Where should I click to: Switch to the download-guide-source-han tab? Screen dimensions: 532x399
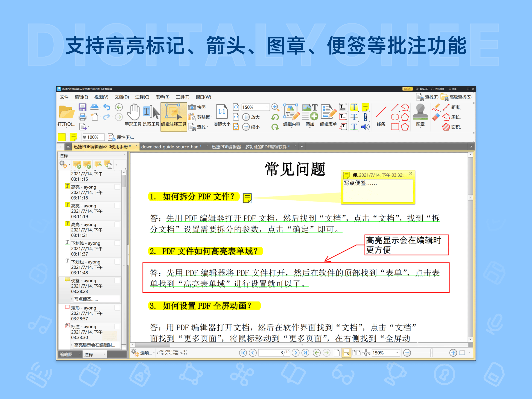171,147
